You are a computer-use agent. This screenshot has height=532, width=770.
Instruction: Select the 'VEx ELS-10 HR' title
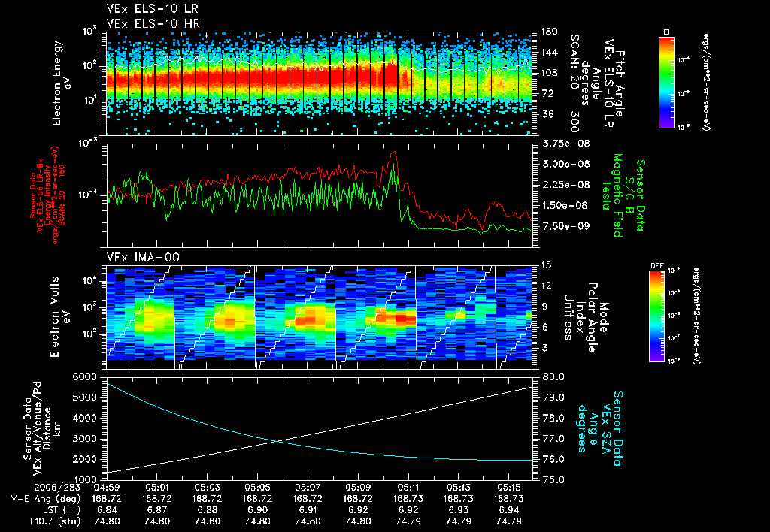[153, 23]
